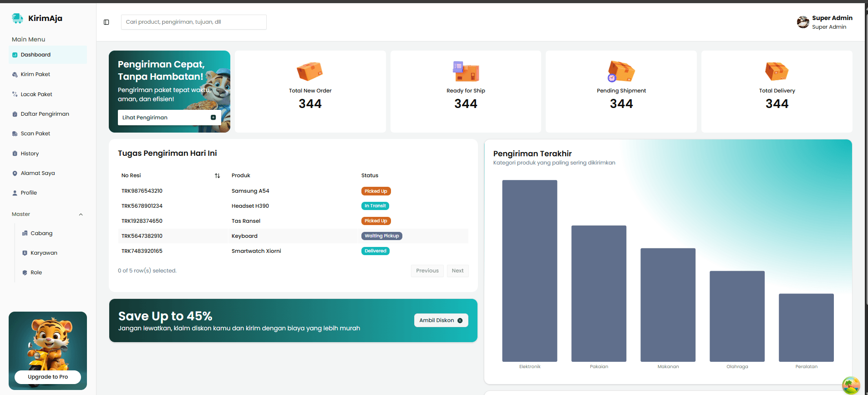Go to Lacak Paket page
The height and width of the screenshot is (395, 868).
pos(48,94)
